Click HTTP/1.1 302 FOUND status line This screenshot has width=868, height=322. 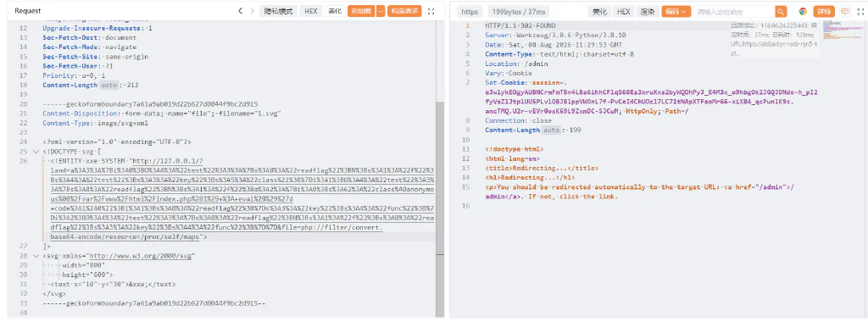point(520,26)
